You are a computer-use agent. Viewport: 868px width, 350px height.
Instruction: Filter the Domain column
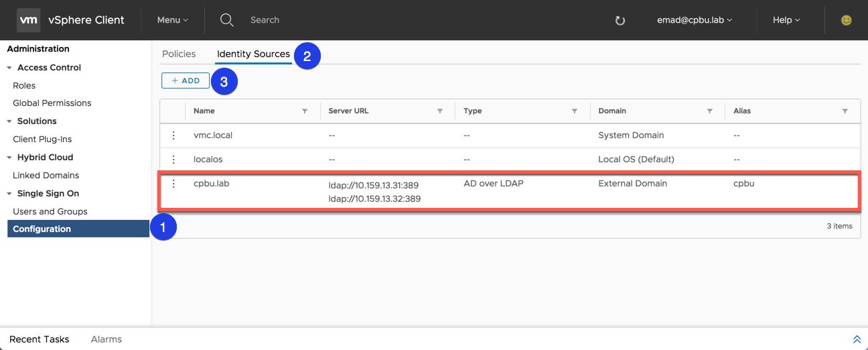tap(709, 111)
